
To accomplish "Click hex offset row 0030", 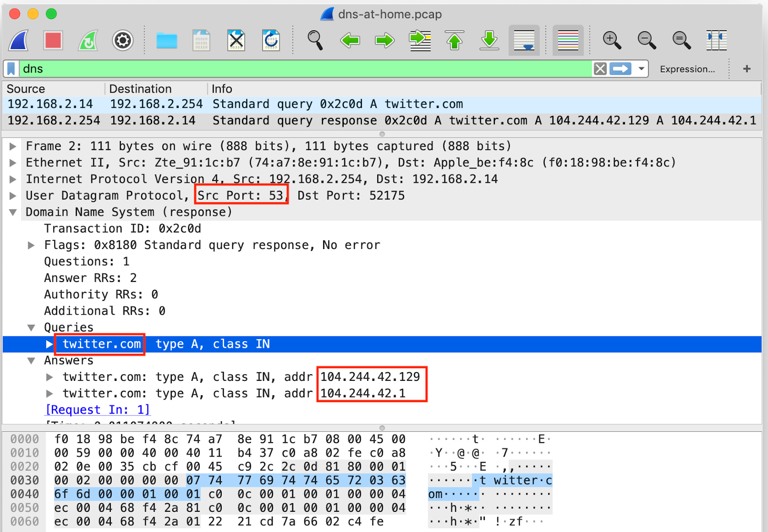I will [x=24, y=480].
